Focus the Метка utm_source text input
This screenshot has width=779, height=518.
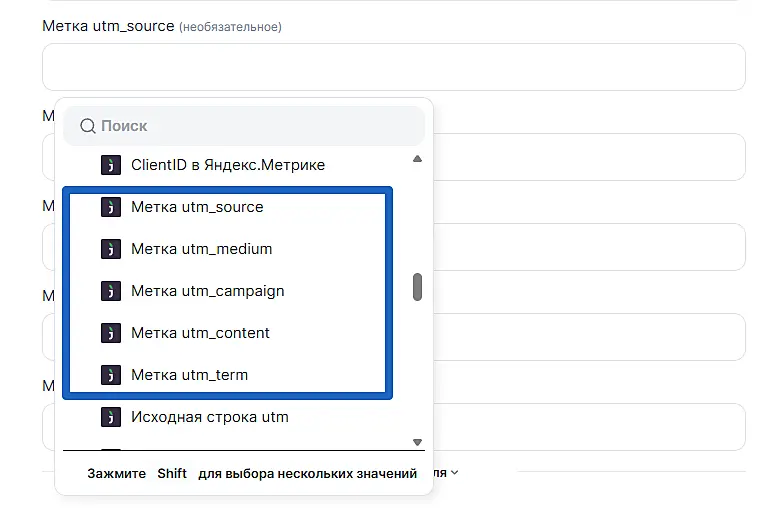pyautogui.click(x=393, y=67)
